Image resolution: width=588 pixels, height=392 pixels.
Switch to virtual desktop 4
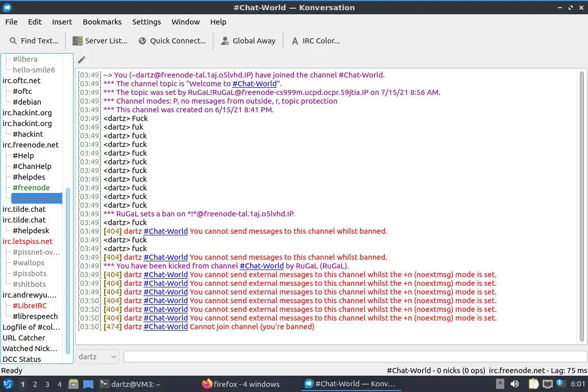[60, 384]
